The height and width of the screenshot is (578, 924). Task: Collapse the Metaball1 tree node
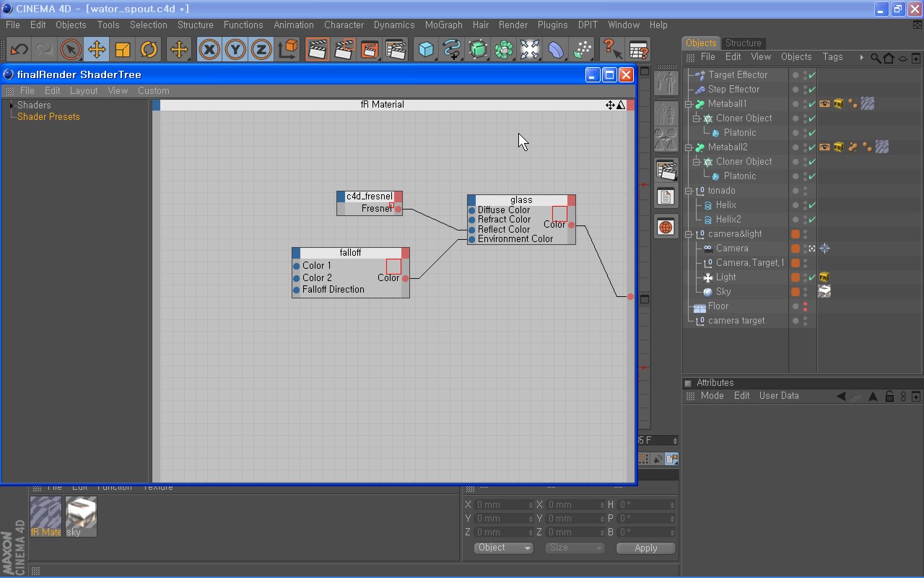689,104
